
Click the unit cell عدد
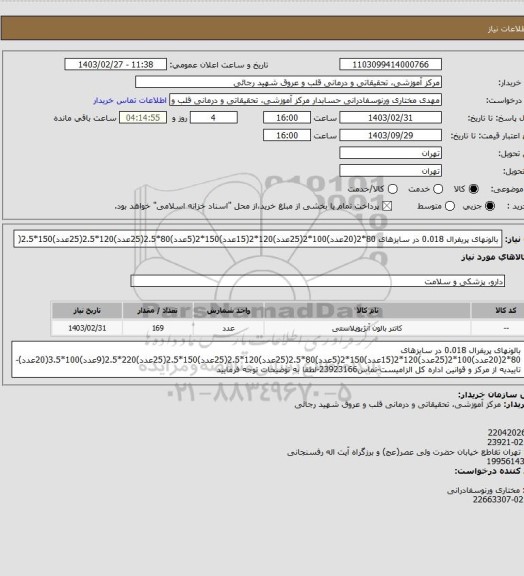[229, 328]
